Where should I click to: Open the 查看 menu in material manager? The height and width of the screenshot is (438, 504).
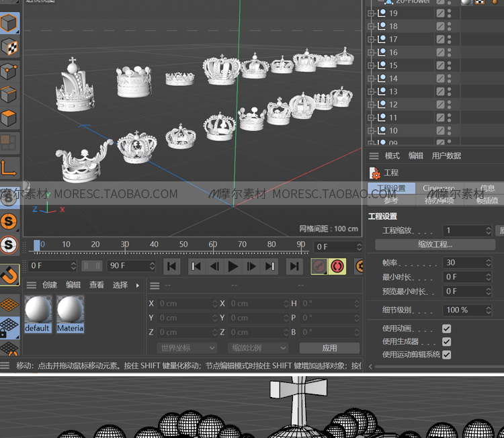click(x=97, y=285)
